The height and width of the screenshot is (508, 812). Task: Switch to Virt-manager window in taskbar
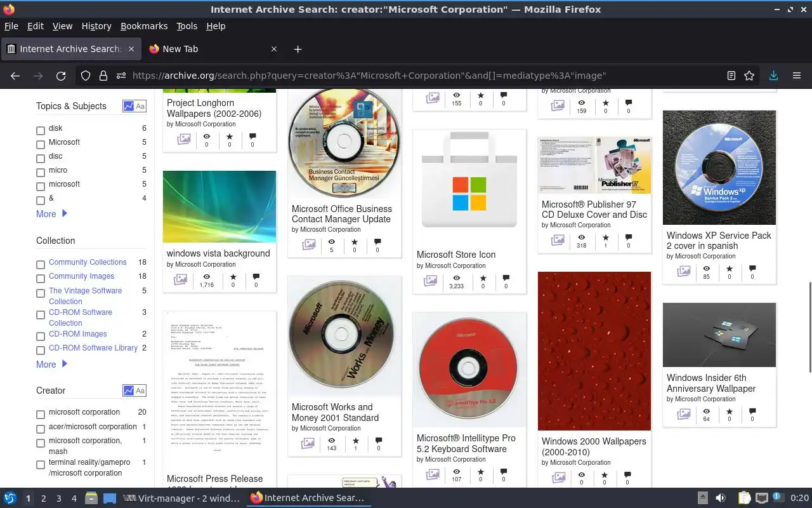pyautogui.click(x=182, y=498)
